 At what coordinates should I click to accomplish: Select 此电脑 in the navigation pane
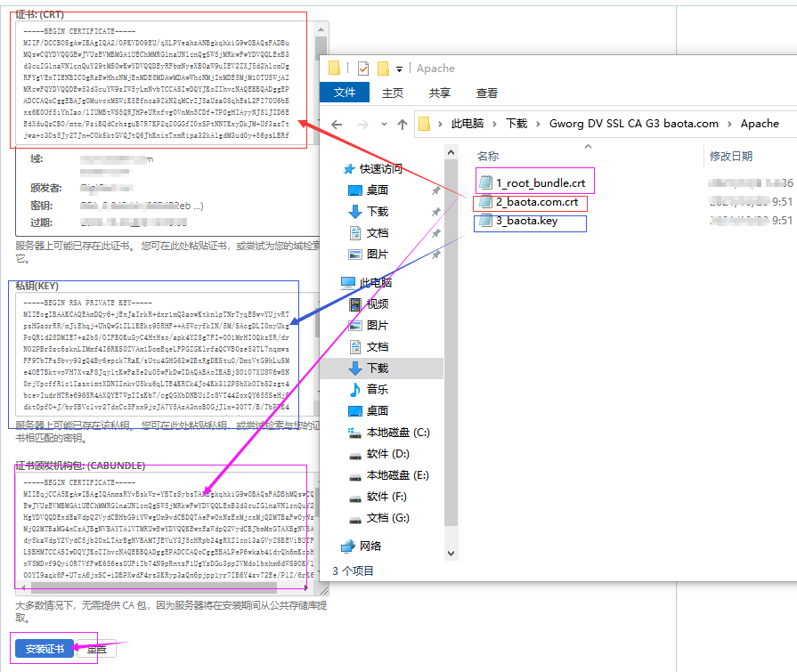(x=376, y=282)
